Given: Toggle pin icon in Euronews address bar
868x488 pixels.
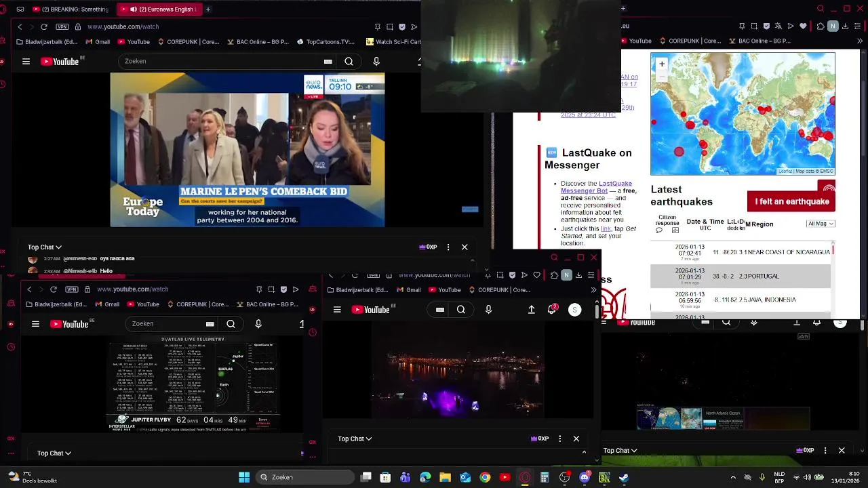Looking at the screenshot, I should tap(378, 26).
